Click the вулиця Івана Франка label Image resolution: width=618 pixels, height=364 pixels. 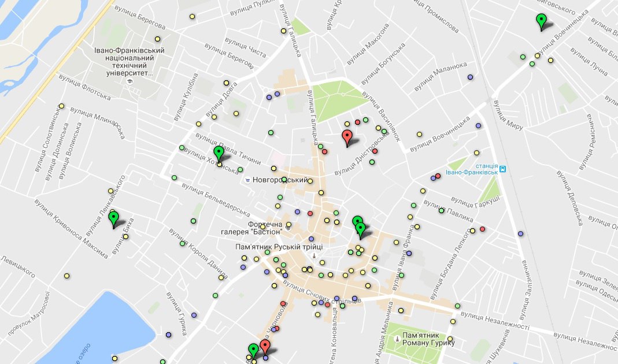point(404,258)
